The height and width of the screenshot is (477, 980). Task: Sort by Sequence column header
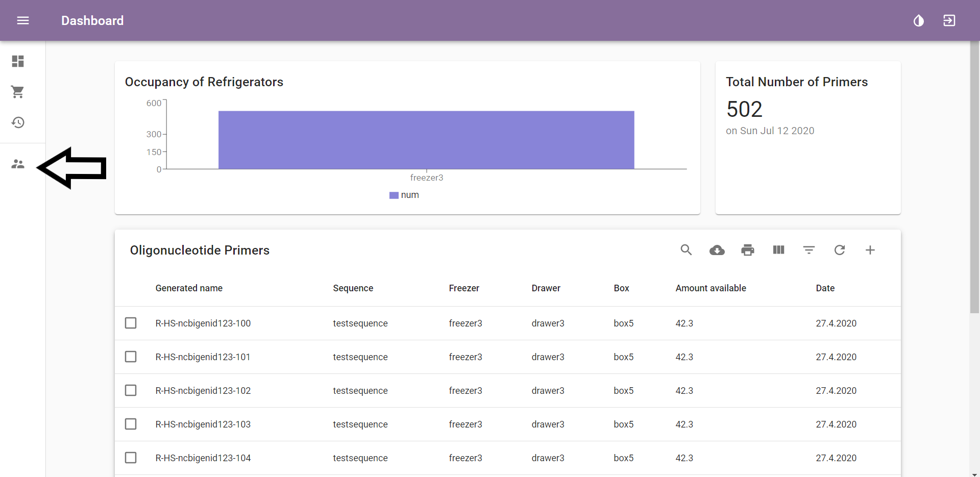pyautogui.click(x=353, y=288)
